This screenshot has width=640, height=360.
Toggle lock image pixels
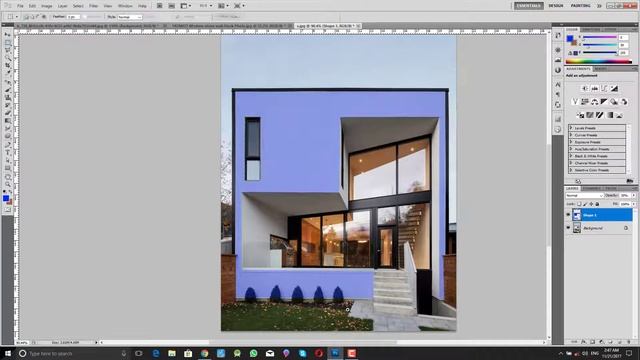[585, 204]
